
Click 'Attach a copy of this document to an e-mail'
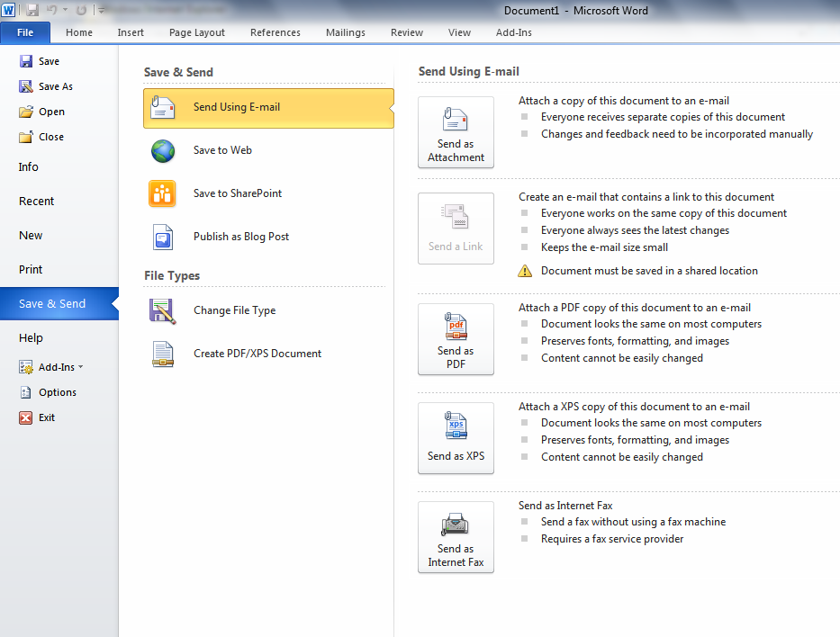click(624, 101)
